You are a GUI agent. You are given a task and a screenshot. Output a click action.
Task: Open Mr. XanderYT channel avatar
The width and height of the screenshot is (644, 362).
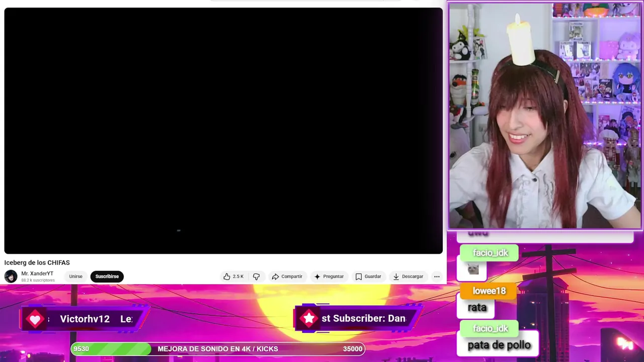[11, 276]
